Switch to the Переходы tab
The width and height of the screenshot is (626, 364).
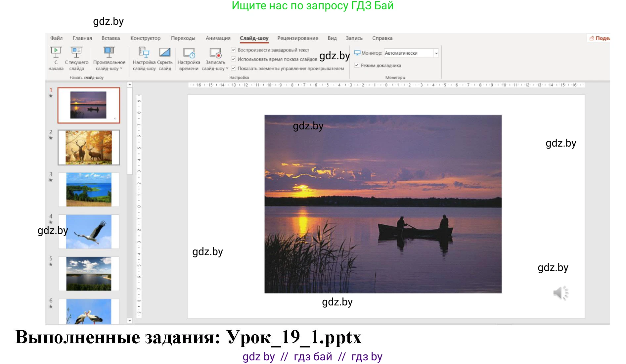point(183,38)
